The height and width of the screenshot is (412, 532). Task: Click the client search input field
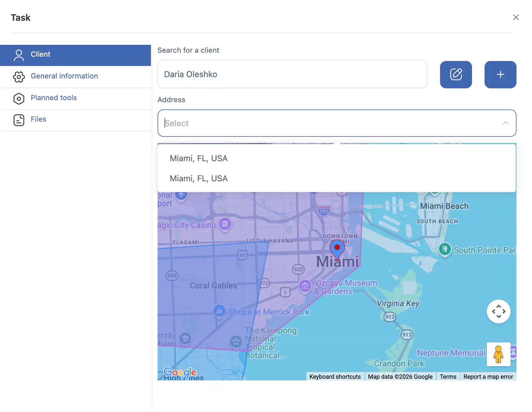(292, 74)
